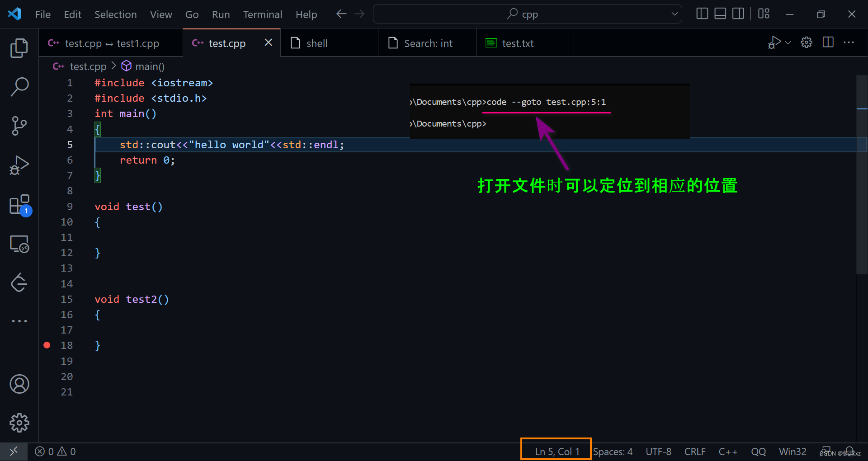Change indentation via Spaces: 4
The width and height of the screenshot is (868, 461).
(x=613, y=452)
